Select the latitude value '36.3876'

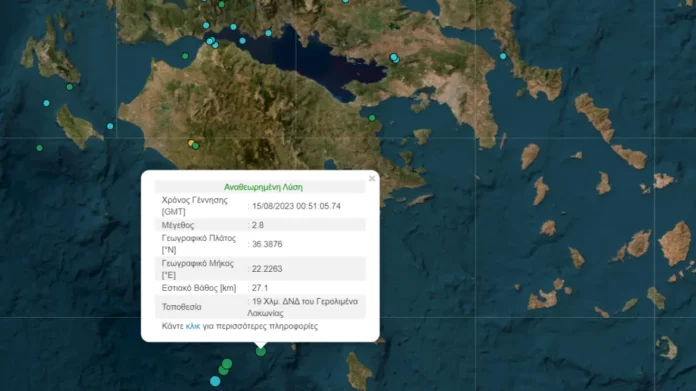(x=267, y=244)
